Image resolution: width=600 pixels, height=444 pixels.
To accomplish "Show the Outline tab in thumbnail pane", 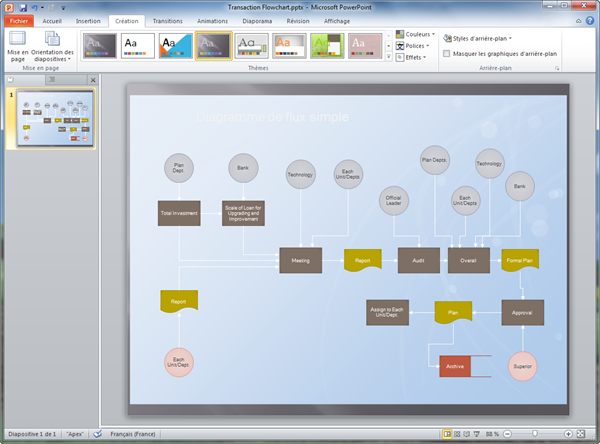I will pyautogui.click(x=52, y=80).
